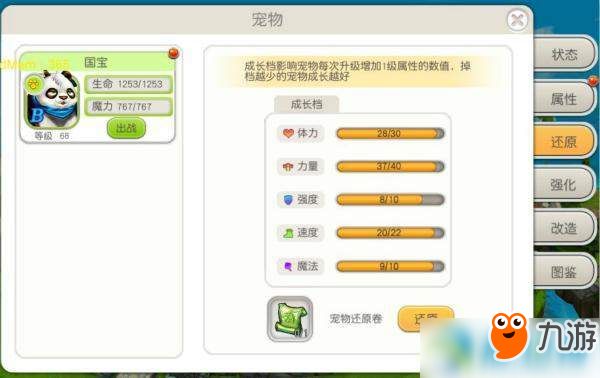Click the 魔力 767/767 stat field
600x378 pixels.
pos(128,107)
